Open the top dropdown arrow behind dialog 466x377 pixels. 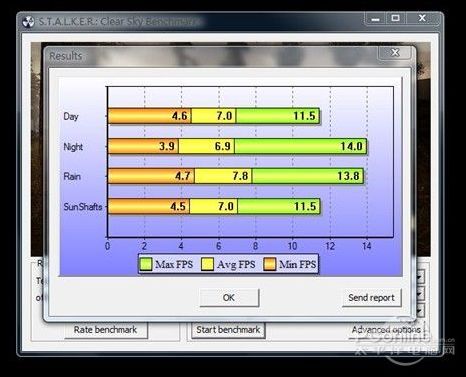pos(420,276)
